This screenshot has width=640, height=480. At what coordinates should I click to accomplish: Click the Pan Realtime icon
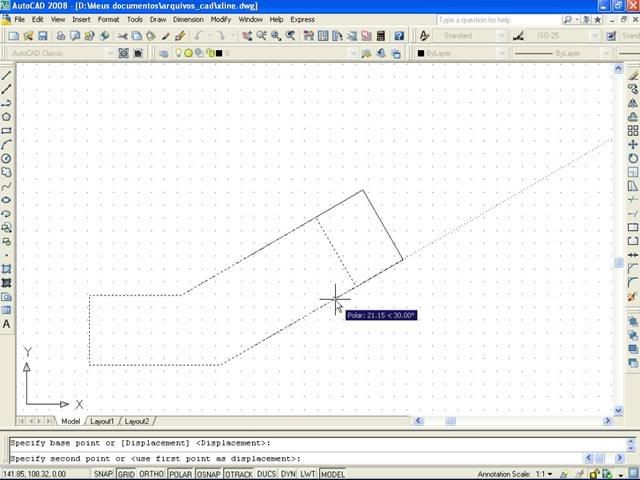tap(247, 36)
